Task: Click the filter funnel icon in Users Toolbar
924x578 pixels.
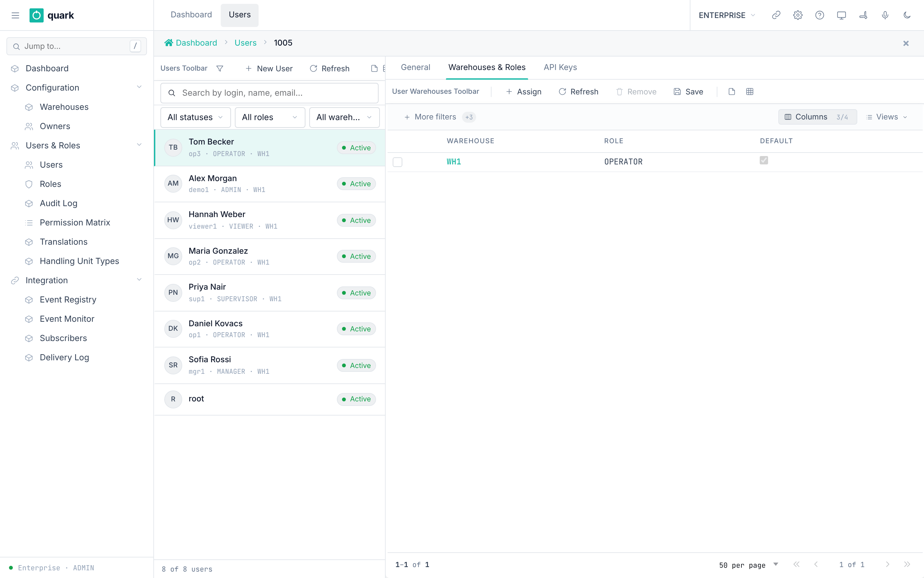Action: click(219, 68)
